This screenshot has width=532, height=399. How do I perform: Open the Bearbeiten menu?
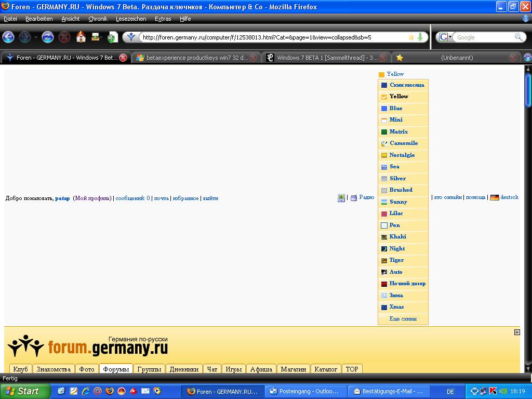point(39,19)
